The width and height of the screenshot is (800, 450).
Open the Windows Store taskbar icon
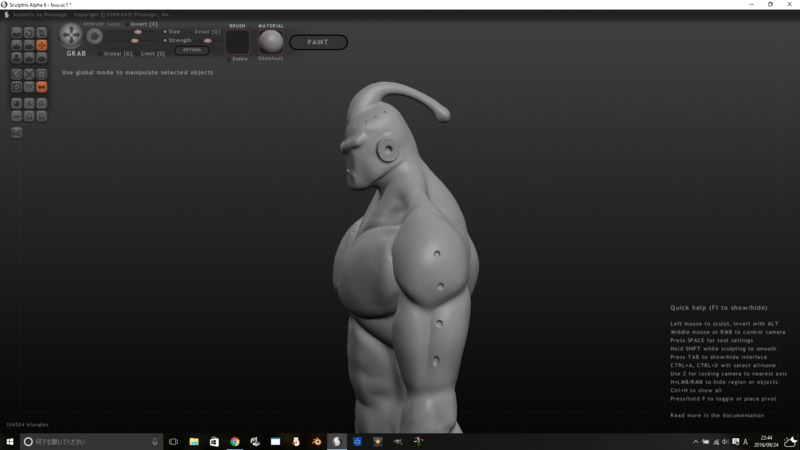[214, 442]
